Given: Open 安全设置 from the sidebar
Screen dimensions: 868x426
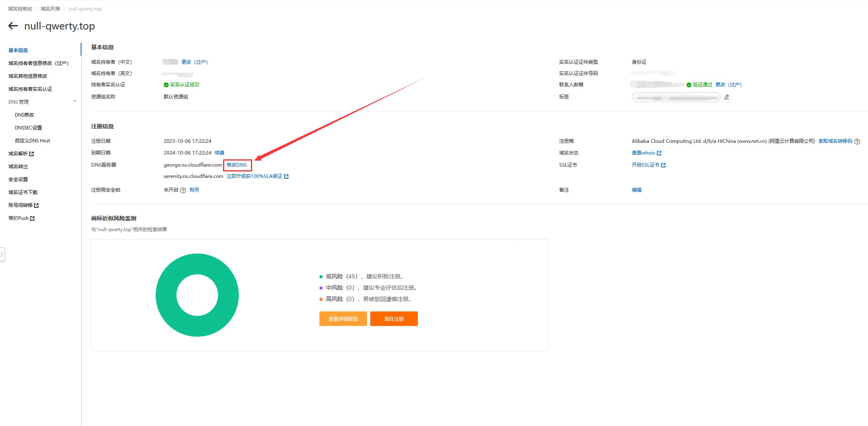Looking at the screenshot, I should pyautogui.click(x=18, y=180).
